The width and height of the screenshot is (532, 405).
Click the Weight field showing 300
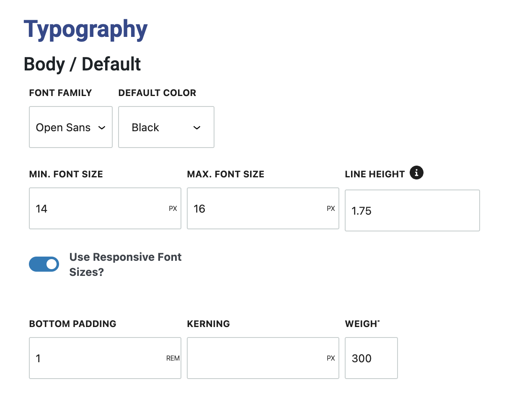pos(371,358)
